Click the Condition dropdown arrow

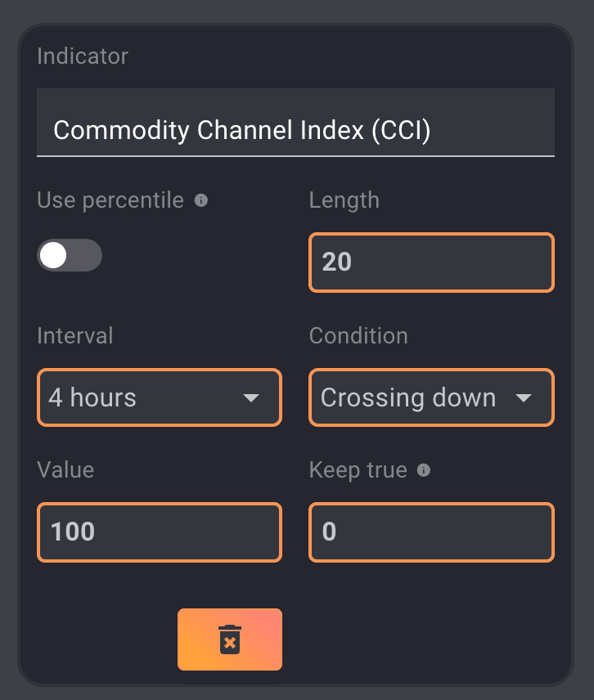(524, 398)
